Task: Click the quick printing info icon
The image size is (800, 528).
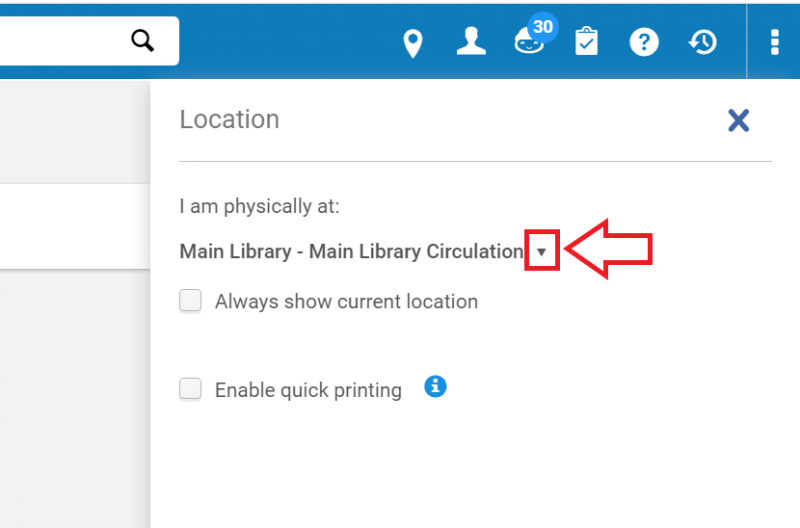Action: click(435, 387)
